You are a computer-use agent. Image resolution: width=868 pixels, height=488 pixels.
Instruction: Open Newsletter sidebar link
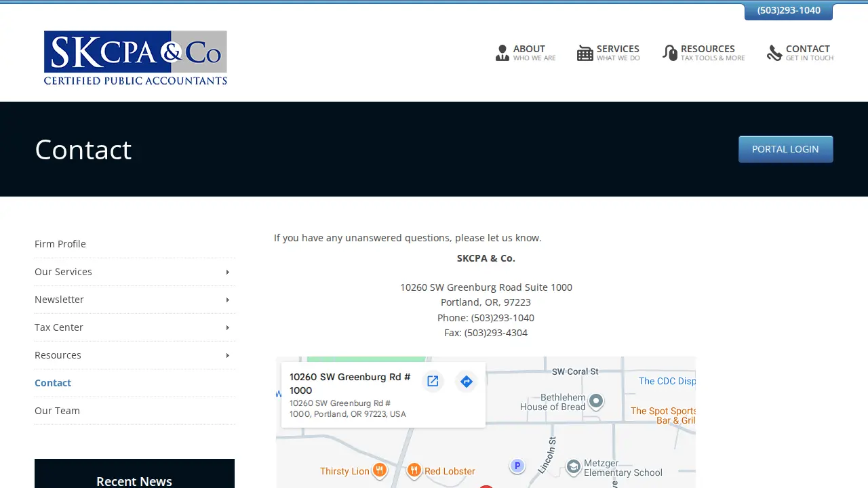pyautogui.click(x=59, y=300)
